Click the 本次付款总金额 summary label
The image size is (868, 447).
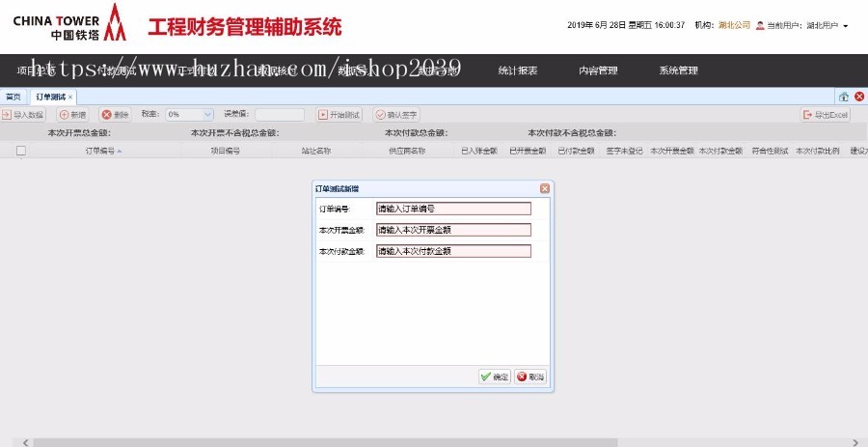[417, 133]
